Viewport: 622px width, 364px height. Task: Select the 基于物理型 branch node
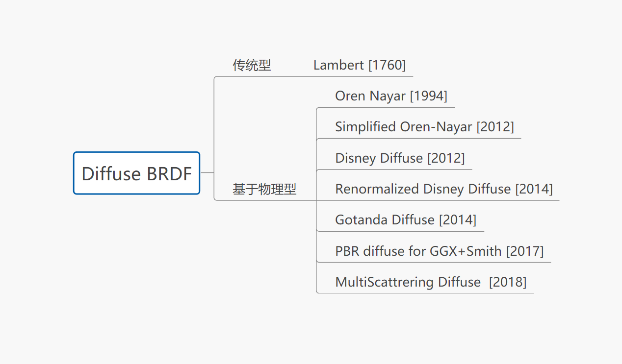pos(264,189)
